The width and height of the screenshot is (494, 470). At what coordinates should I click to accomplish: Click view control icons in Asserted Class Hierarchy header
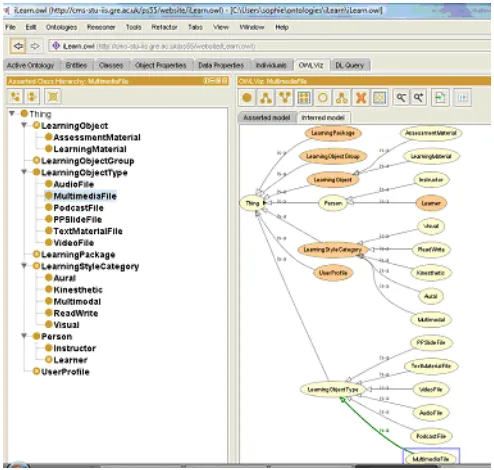pyautogui.click(x=215, y=81)
